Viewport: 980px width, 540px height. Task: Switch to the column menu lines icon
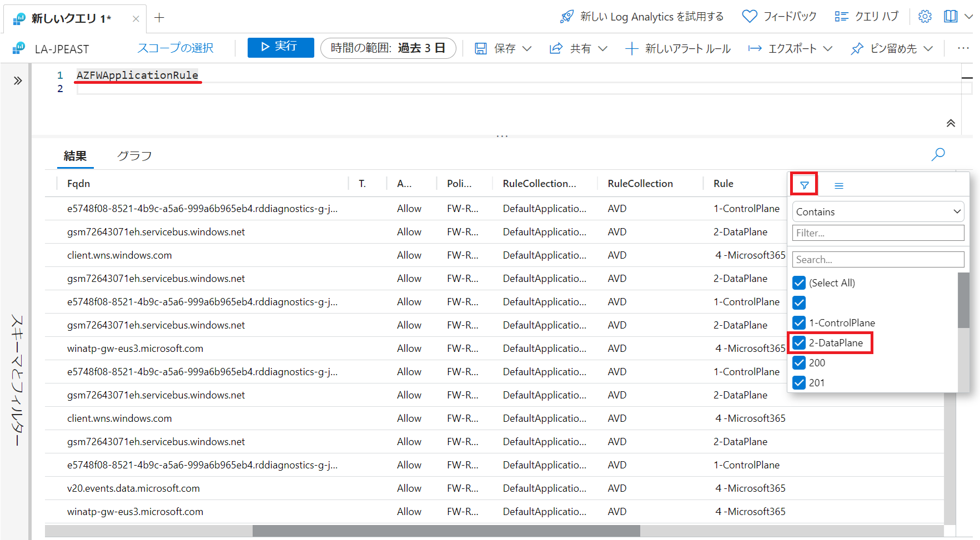(839, 185)
